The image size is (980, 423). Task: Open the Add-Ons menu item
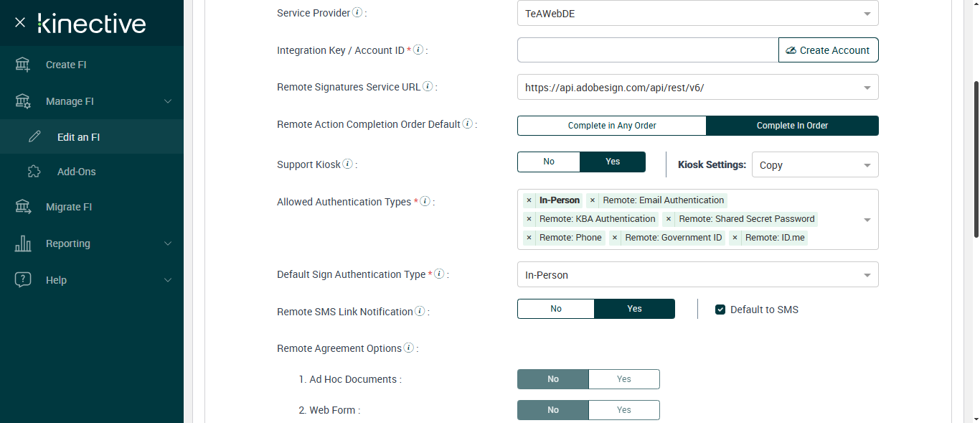click(76, 172)
